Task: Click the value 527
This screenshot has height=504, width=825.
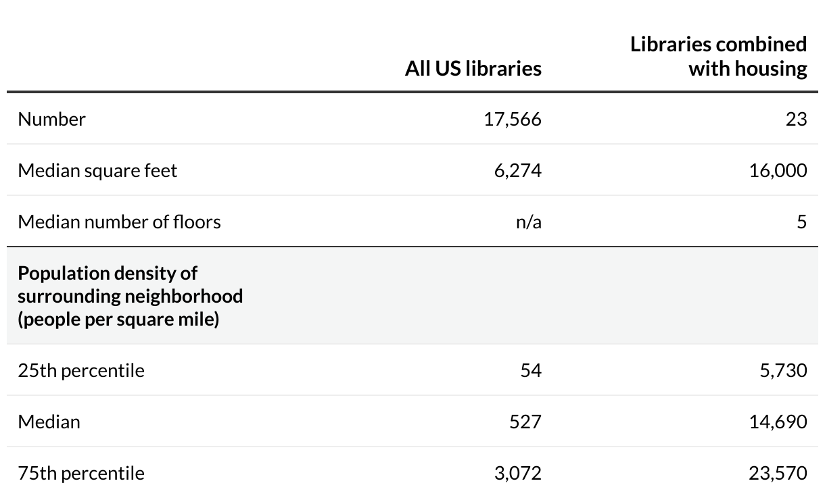Action: pyautogui.click(x=525, y=422)
